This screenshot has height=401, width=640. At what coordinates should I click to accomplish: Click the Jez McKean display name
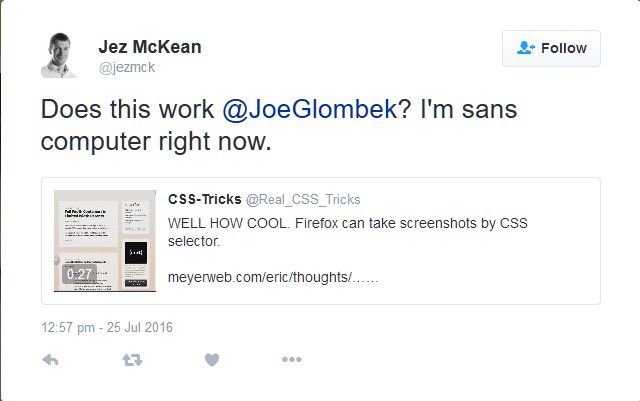[148, 46]
